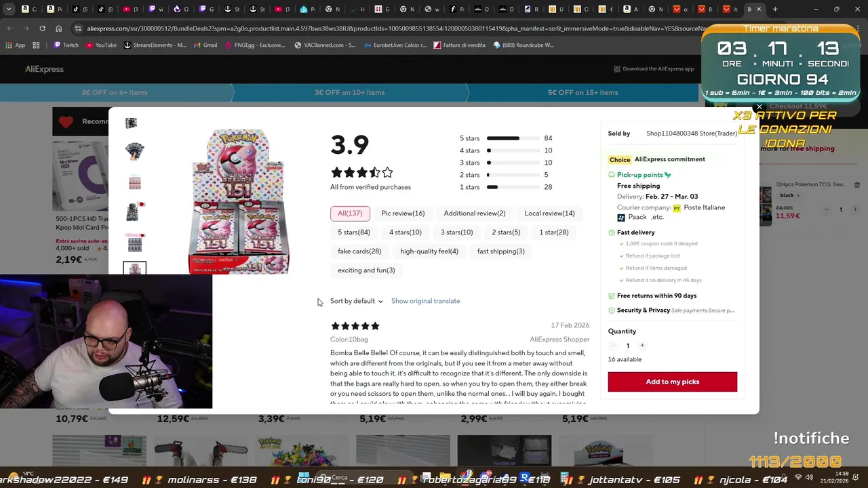Click Show original translate link
The width and height of the screenshot is (868, 488).
(425, 301)
